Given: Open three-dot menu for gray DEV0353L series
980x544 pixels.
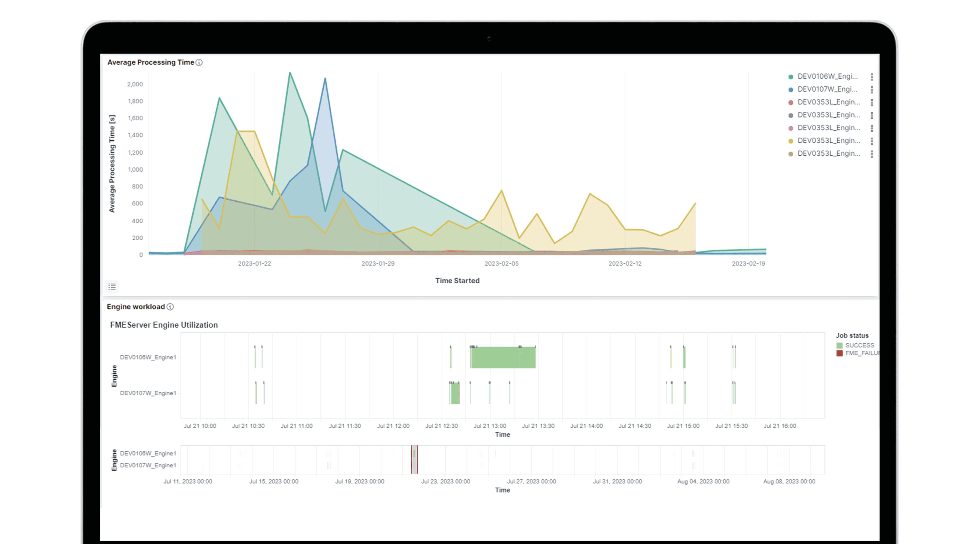Looking at the screenshot, I should (x=872, y=115).
